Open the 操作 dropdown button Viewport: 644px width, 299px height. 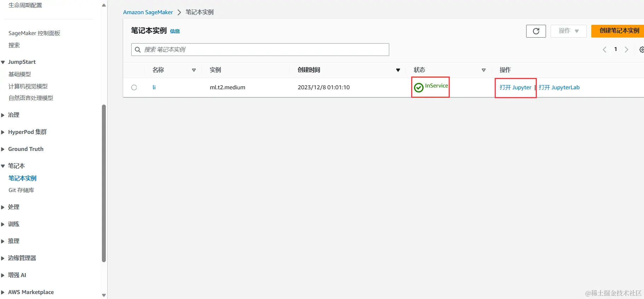pos(568,31)
